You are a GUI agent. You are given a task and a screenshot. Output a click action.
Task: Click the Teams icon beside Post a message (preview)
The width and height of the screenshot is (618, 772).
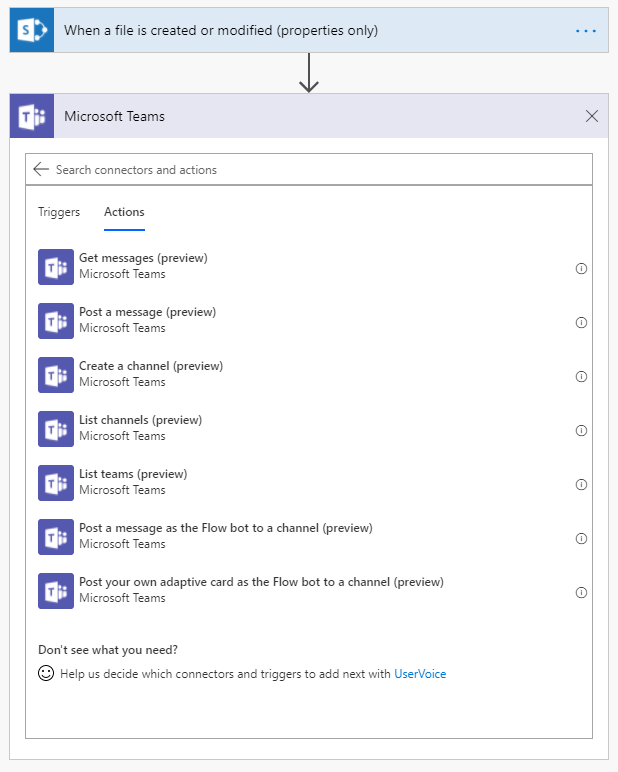pos(56,321)
